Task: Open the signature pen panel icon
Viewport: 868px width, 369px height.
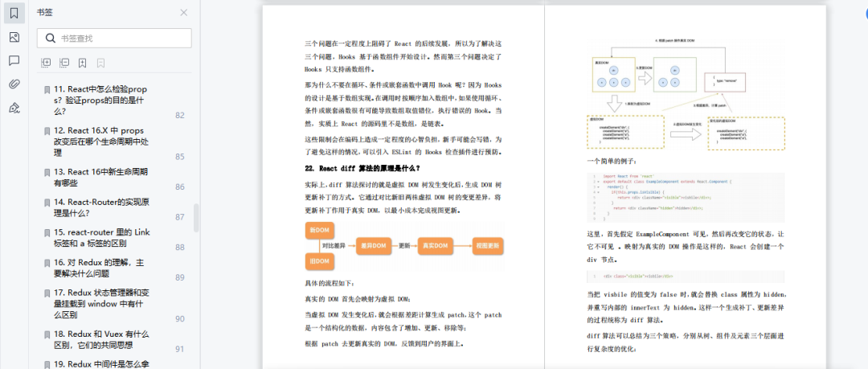Action: 14,108
